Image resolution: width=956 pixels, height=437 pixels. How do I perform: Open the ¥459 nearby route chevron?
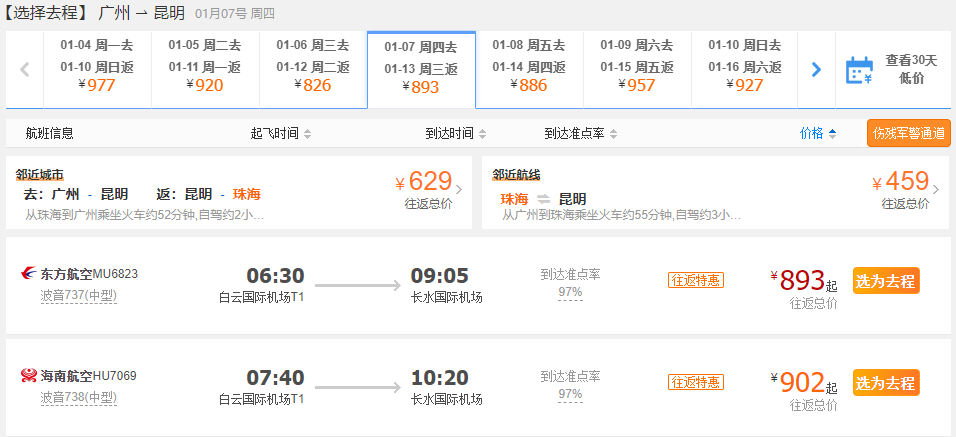click(936, 190)
